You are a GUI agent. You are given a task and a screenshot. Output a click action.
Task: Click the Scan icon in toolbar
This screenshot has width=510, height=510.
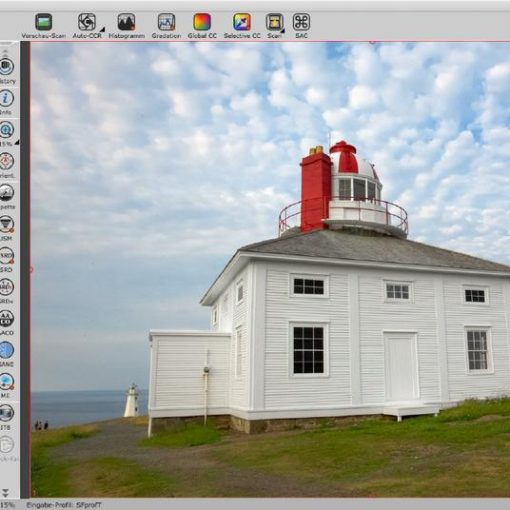point(274,22)
